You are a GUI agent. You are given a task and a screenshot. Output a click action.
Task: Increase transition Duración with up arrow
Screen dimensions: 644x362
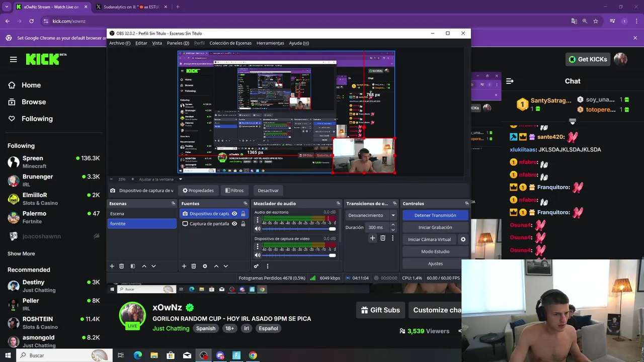click(x=393, y=225)
